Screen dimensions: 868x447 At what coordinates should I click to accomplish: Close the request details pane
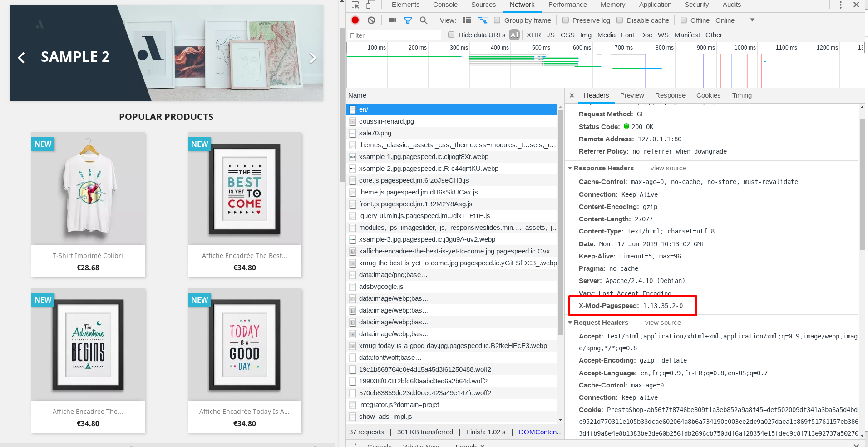click(x=572, y=95)
